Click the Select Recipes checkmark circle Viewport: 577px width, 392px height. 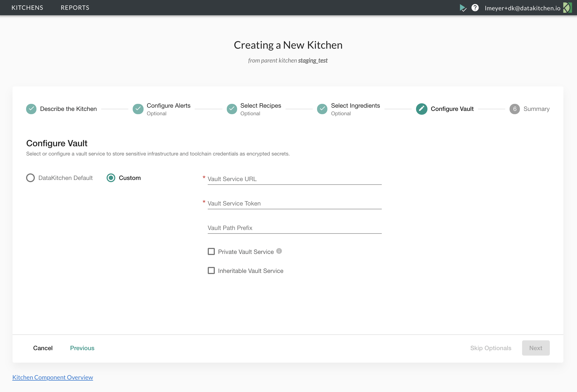coord(231,109)
